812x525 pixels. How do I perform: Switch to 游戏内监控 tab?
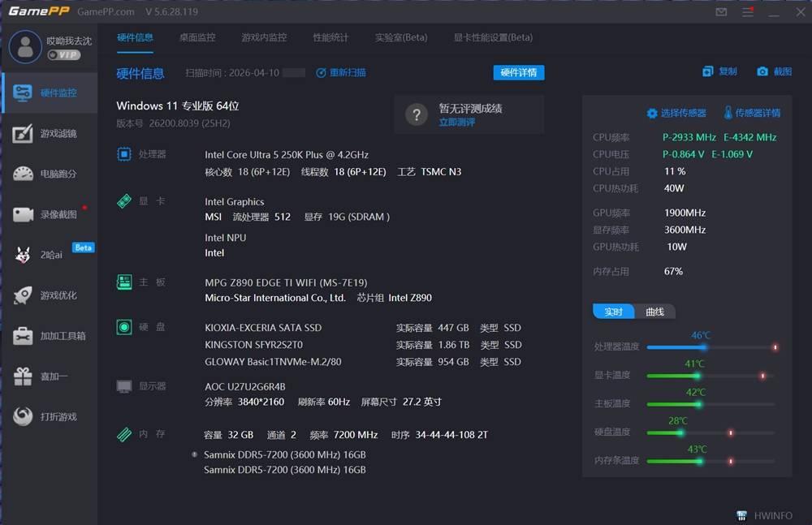(x=264, y=37)
